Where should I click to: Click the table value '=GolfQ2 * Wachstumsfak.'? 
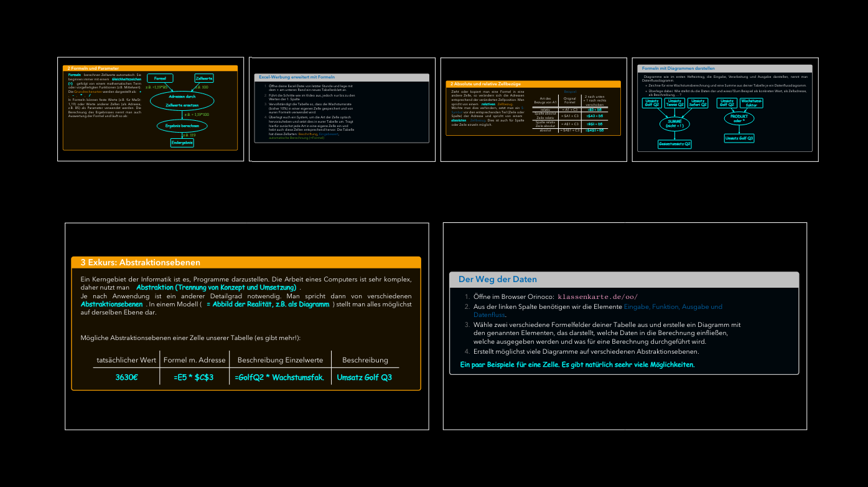coord(279,377)
